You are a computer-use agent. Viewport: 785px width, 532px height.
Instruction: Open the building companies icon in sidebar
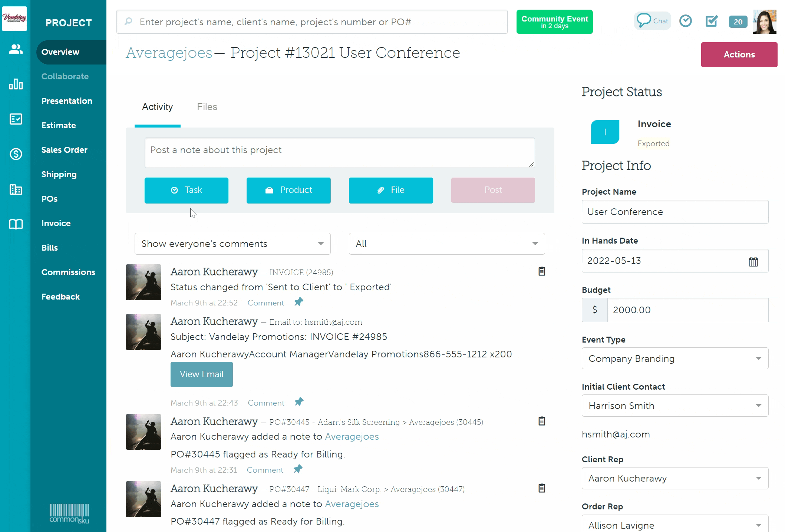(16, 189)
